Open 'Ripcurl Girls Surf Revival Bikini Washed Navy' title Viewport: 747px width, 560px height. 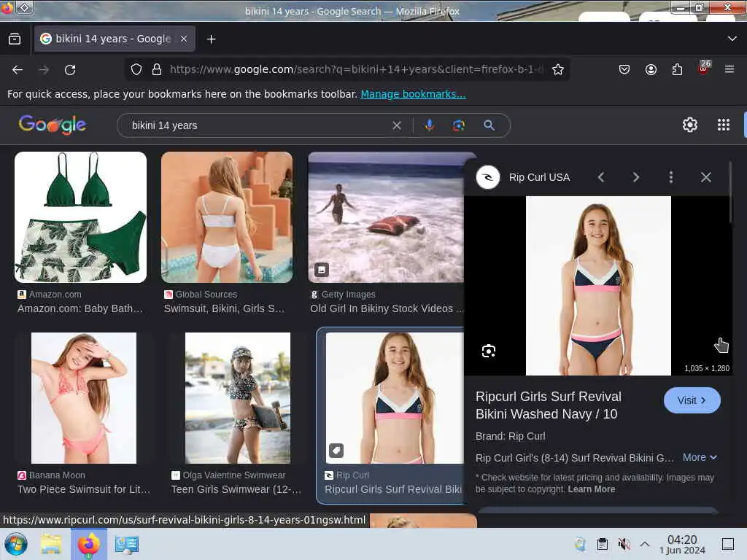click(x=549, y=405)
